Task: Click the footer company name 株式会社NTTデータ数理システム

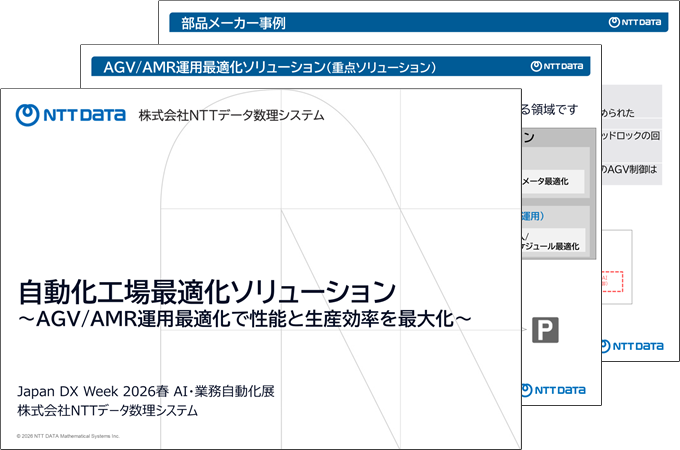Action: [x=108, y=411]
